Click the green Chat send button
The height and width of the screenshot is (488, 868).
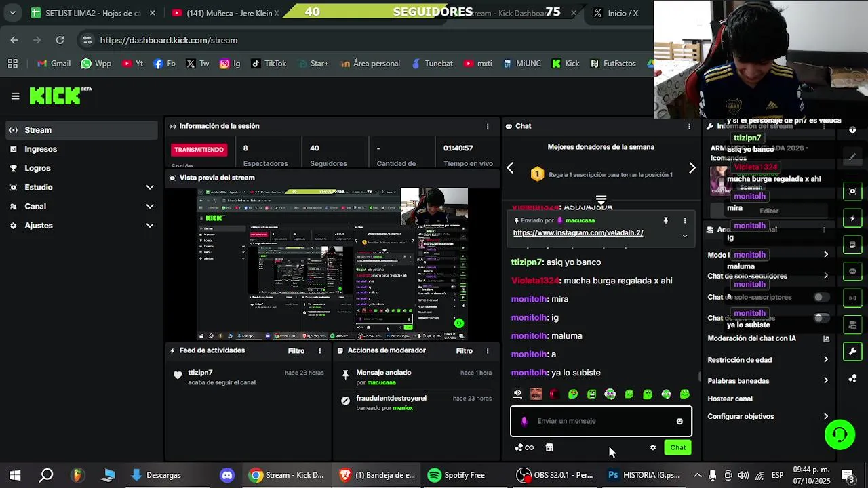pos(677,447)
